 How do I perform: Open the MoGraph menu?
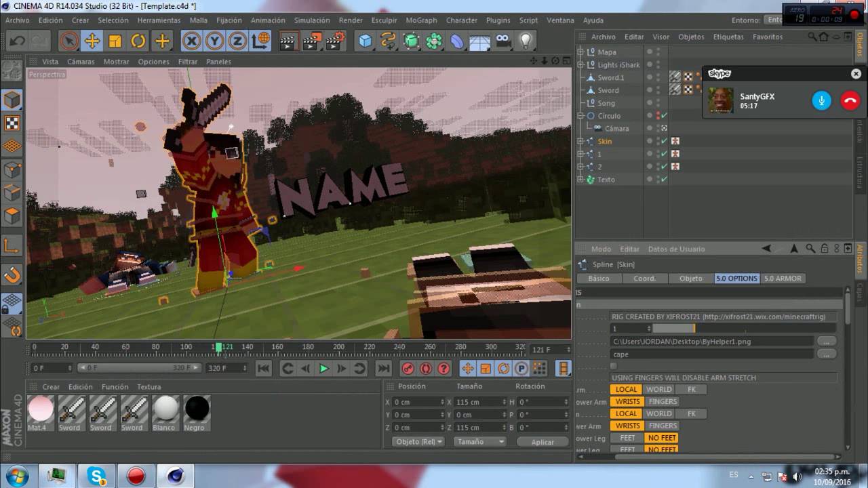[x=421, y=20]
